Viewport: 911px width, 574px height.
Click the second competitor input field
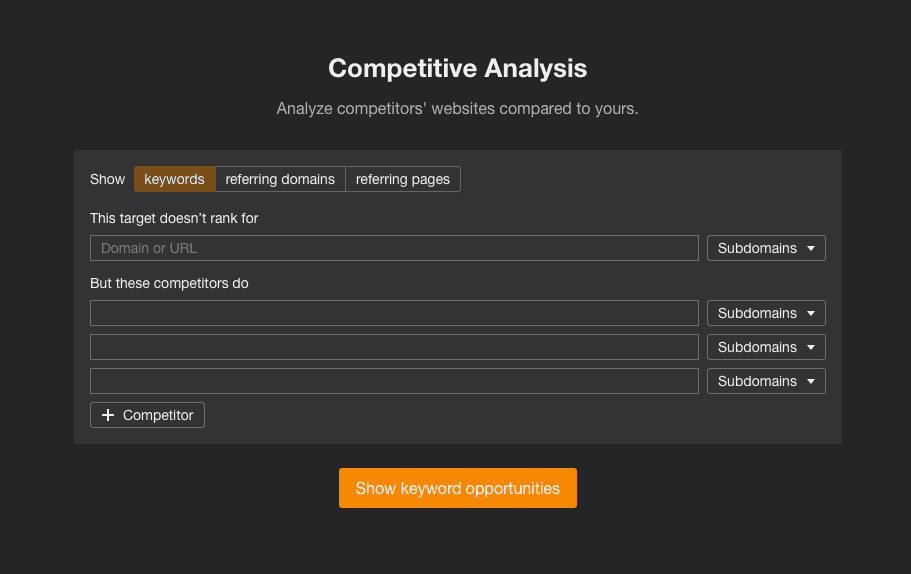(394, 347)
